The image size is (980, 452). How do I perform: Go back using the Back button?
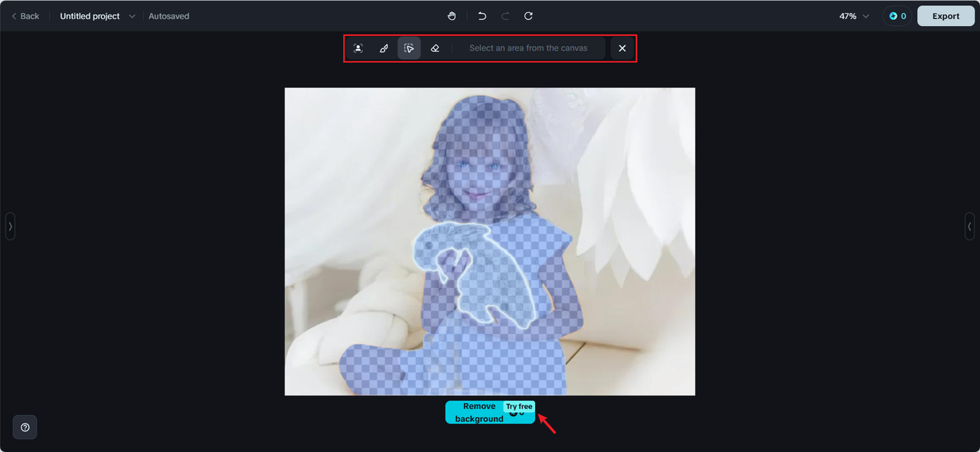click(x=25, y=16)
